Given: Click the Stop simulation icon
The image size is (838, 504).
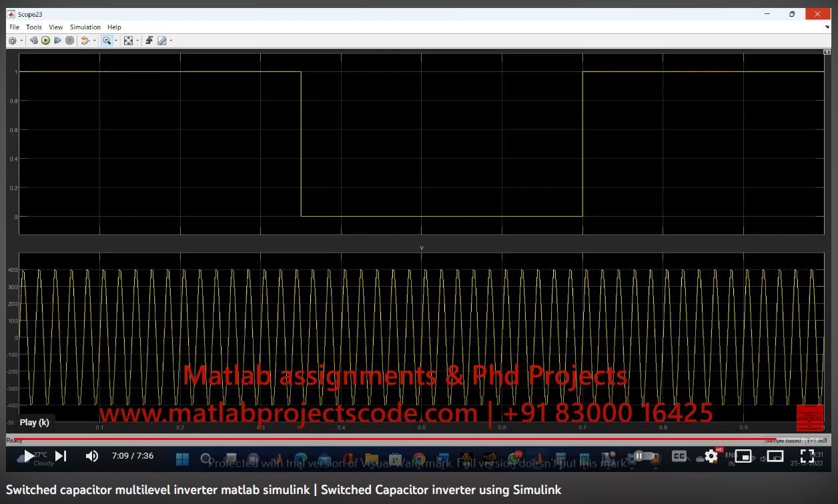Looking at the screenshot, I should tap(69, 41).
